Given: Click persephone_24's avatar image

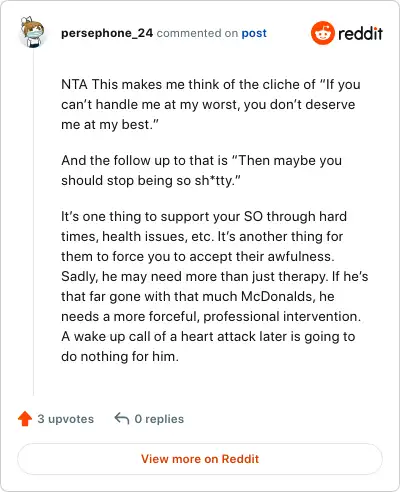Looking at the screenshot, I should click(x=32, y=32).
